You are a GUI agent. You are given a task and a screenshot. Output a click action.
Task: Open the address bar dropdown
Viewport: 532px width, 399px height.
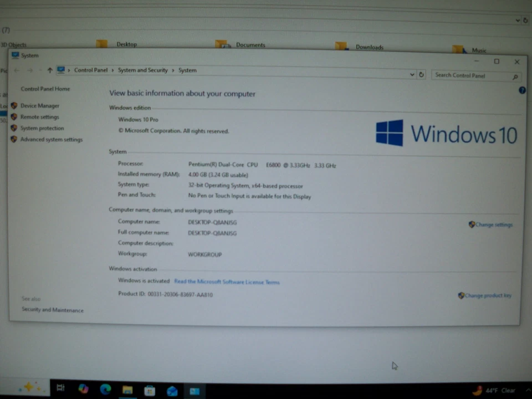[x=412, y=74]
